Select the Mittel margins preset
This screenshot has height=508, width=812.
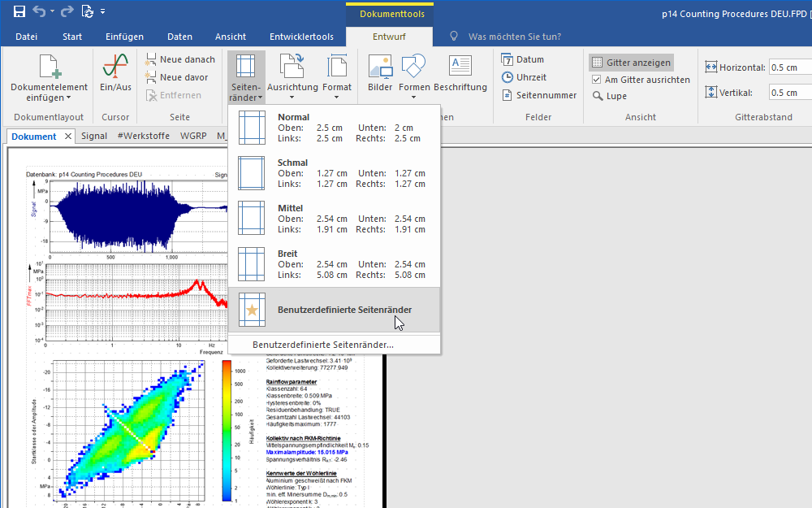334,219
